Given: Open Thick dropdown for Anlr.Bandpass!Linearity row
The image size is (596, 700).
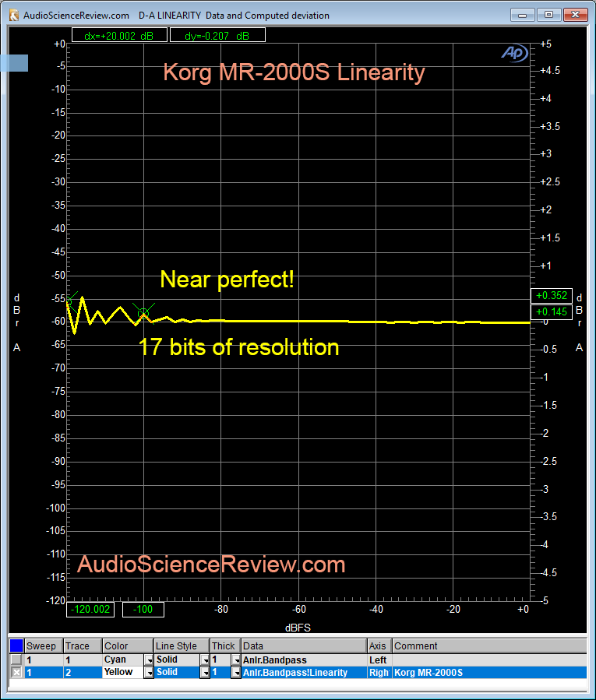Looking at the screenshot, I should pos(236,672).
